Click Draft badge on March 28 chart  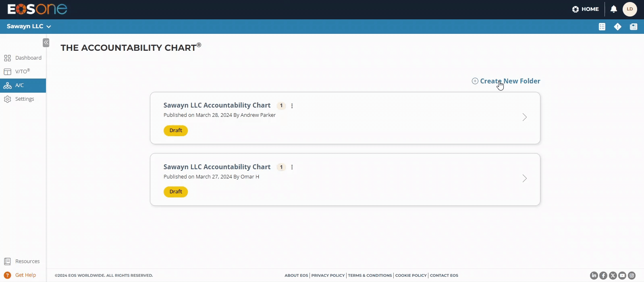(x=176, y=131)
